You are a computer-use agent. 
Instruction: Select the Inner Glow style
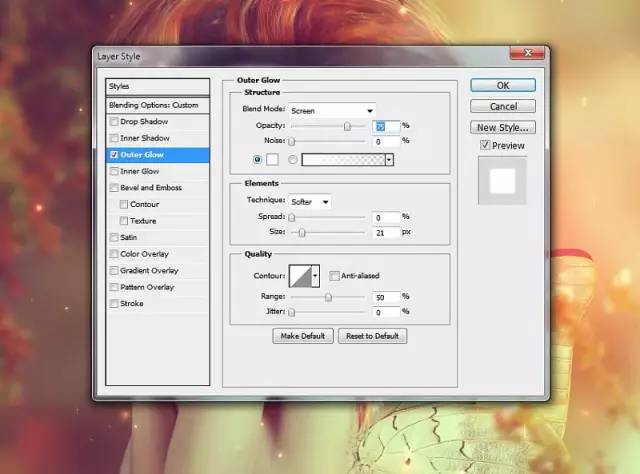139,171
